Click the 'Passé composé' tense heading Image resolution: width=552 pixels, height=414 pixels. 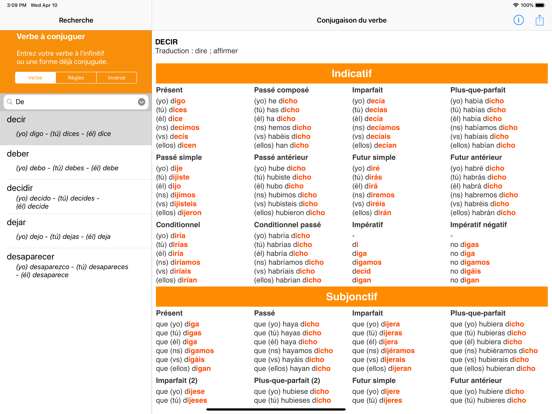tap(281, 90)
